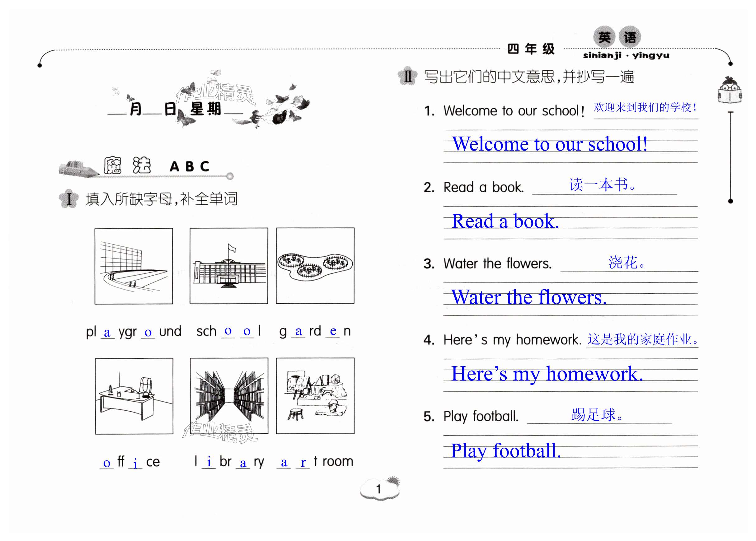Click the school building picture
This screenshot has height=541, width=756.
click(228, 266)
